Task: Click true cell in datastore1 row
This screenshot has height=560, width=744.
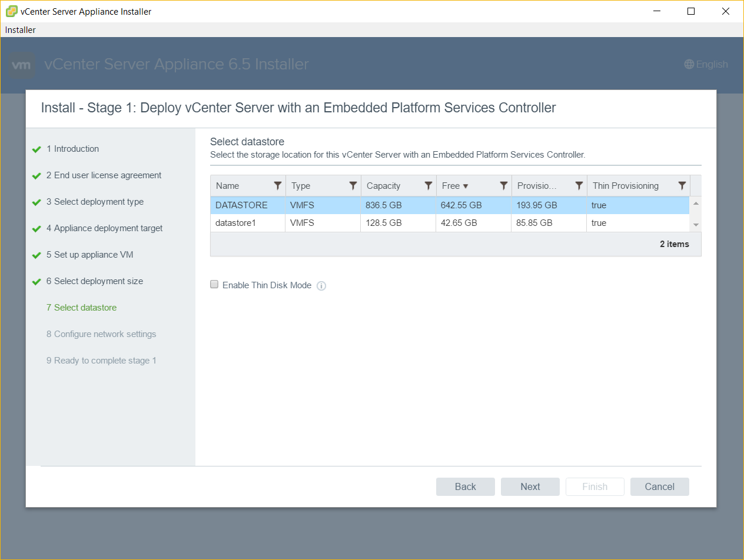Action: coord(638,223)
